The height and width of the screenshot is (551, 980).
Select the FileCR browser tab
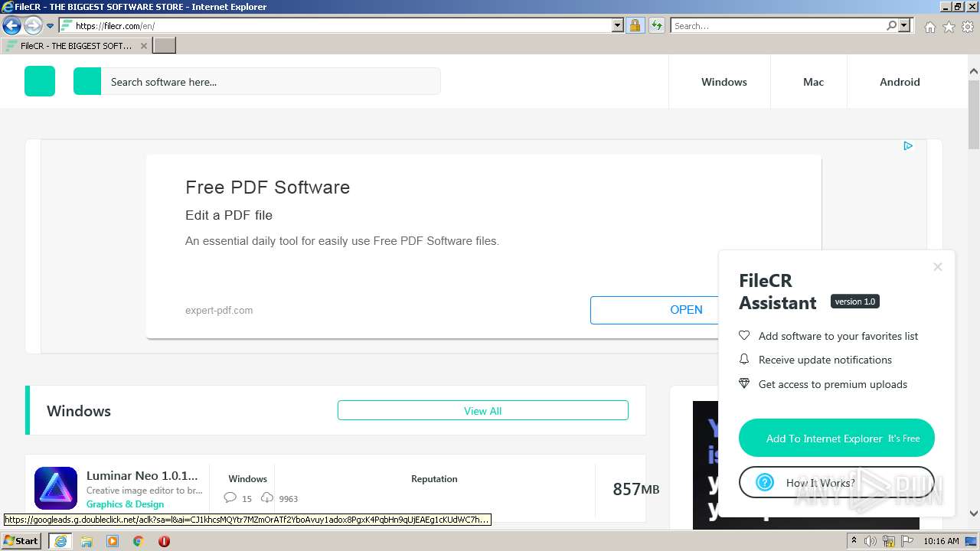point(76,46)
